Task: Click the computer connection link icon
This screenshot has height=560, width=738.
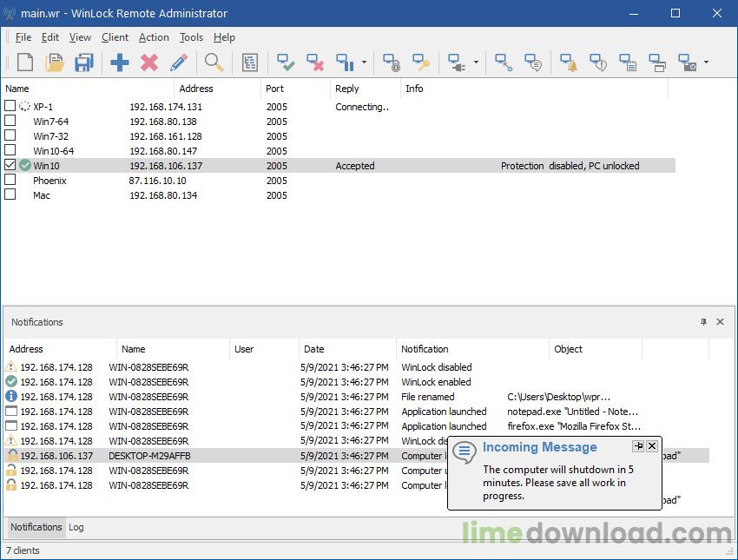Action: point(504,63)
